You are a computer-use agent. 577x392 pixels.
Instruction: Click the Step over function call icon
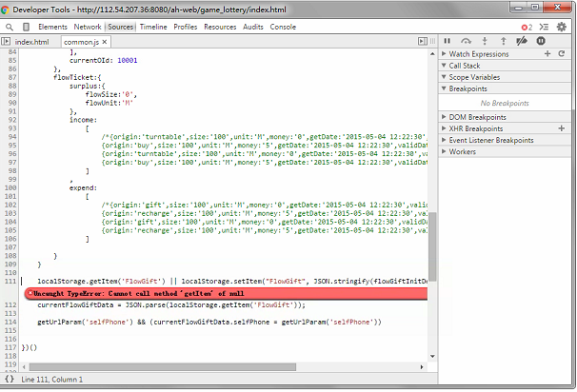pos(467,42)
